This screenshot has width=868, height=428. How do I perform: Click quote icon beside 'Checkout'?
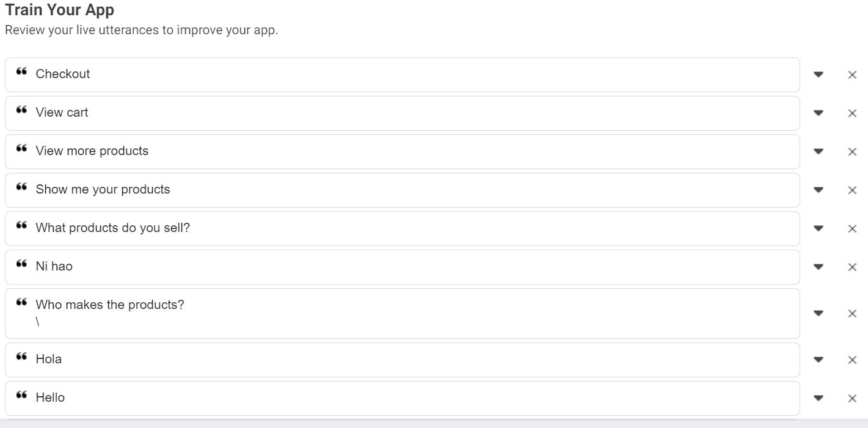pyautogui.click(x=22, y=72)
